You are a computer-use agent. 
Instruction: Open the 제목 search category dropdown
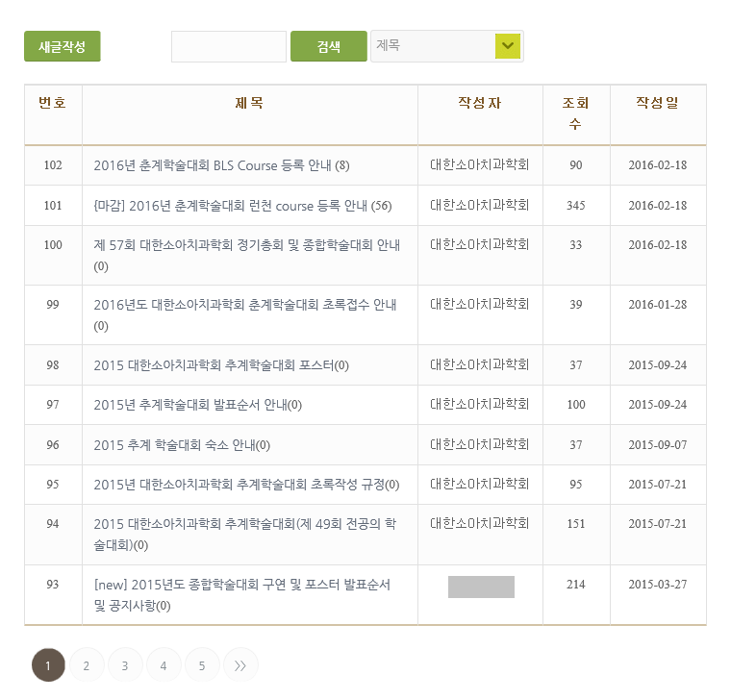tap(433, 46)
